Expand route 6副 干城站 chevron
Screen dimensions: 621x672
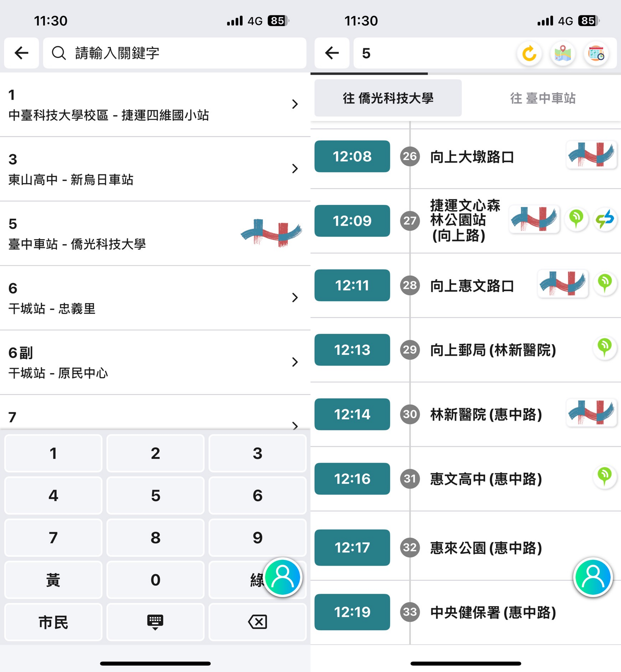295,362
